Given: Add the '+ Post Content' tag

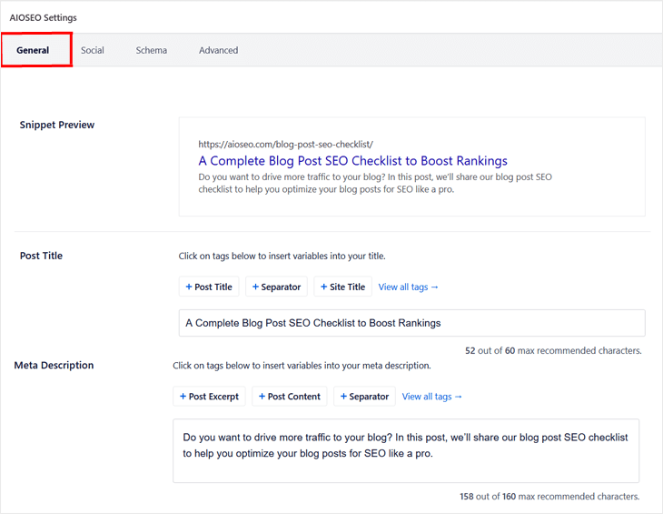Looking at the screenshot, I should click(290, 396).
